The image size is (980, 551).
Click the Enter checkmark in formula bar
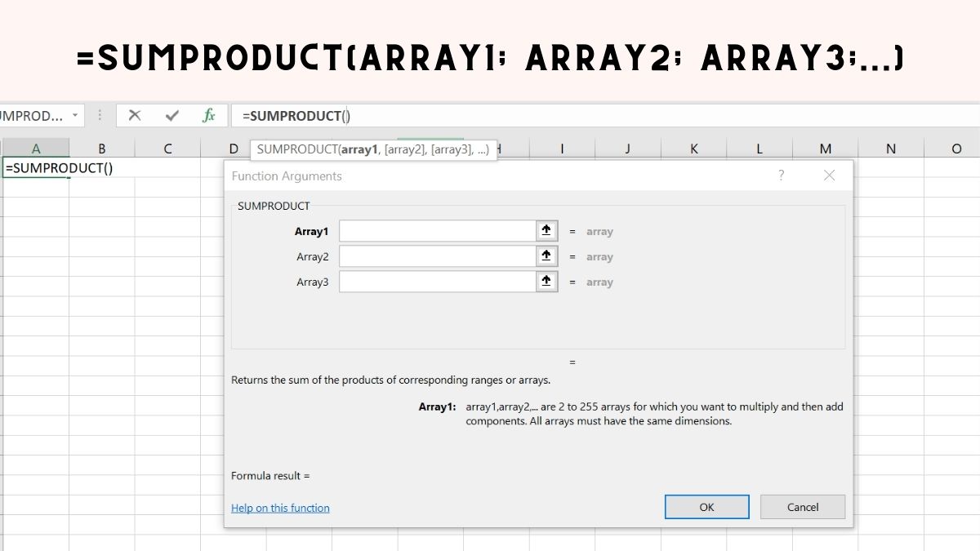171,116
